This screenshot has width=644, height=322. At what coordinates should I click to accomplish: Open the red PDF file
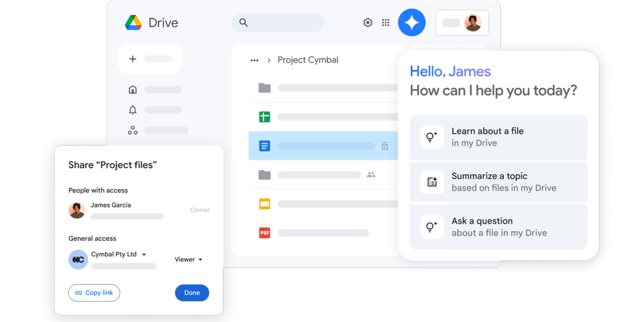[265, 233]
